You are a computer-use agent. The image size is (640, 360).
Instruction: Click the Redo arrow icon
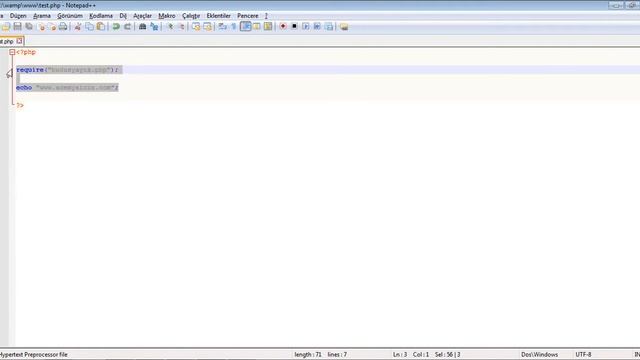[x=127, y=27]
